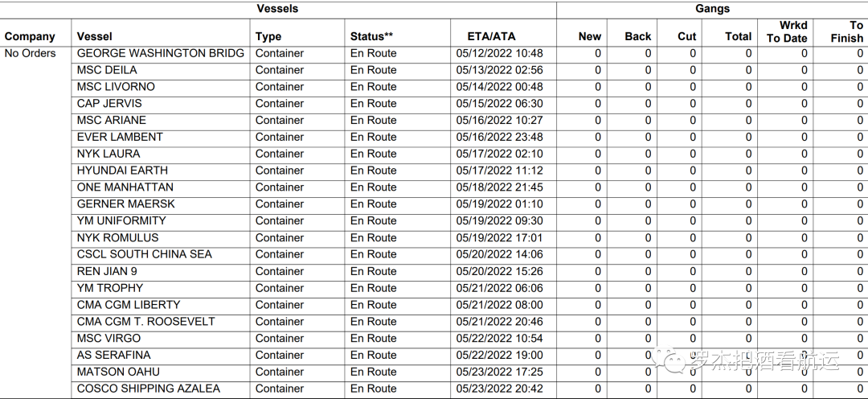Screen dimensions: 868x399
Task: Select the CSCL SOUTH CHINA SEA cell
Action: click(x=145, y=254)
